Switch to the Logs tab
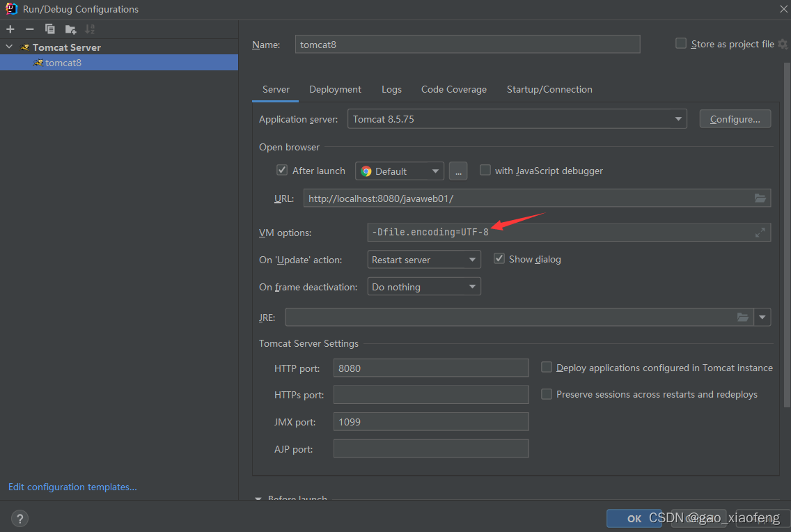Screen dimensions: 791x532 (x=391, y=89)
